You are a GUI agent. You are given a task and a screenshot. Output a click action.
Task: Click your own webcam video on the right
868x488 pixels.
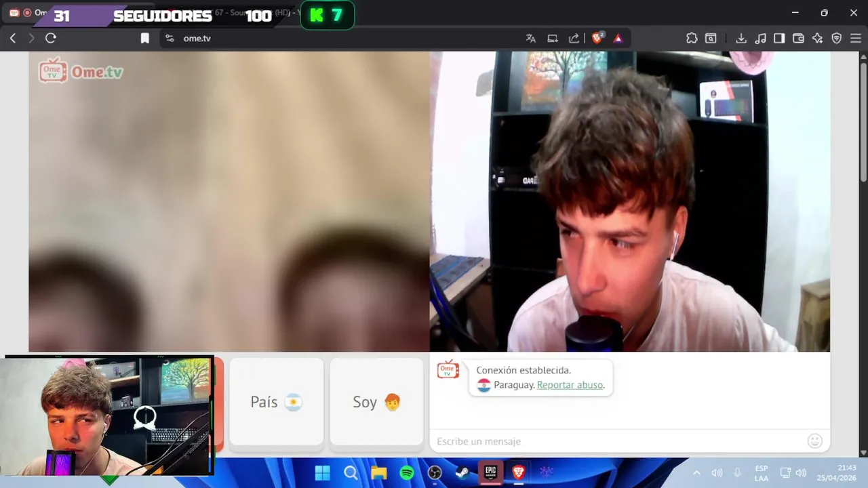click(x=630, y=201)
